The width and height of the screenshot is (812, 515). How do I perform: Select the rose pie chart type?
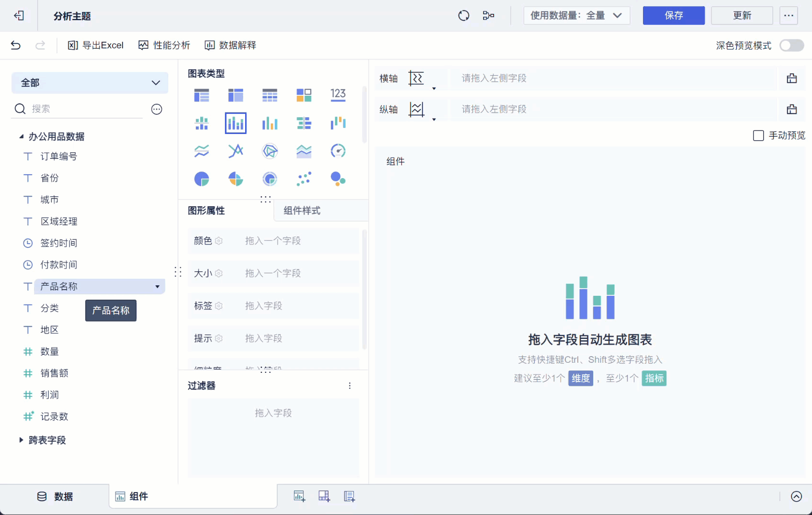coord(236,179)
